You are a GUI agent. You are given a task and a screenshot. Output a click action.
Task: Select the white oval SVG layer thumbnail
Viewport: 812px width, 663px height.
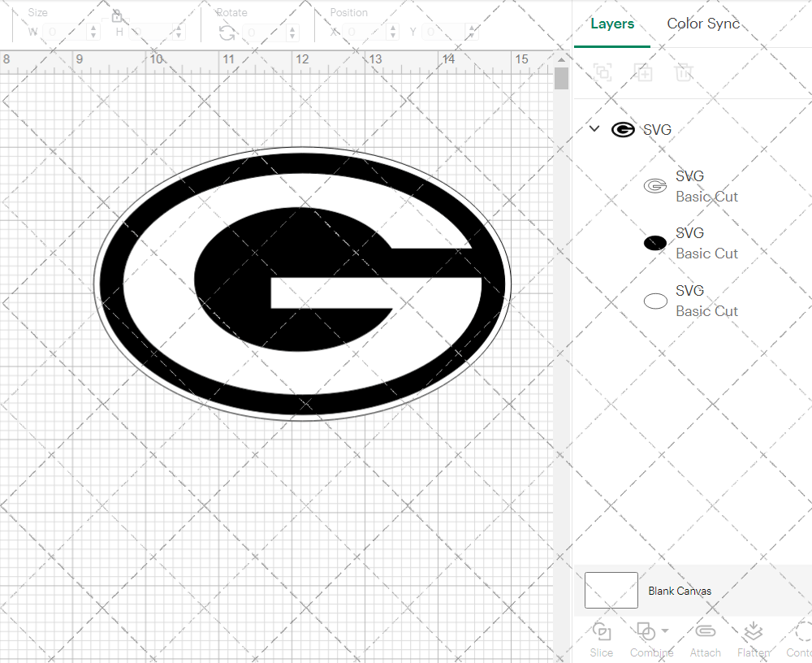[655, 301]
